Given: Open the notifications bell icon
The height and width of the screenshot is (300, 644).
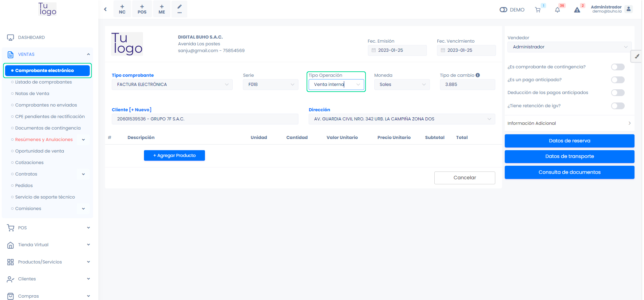Looking at the screenshot, I should point(557,10).
